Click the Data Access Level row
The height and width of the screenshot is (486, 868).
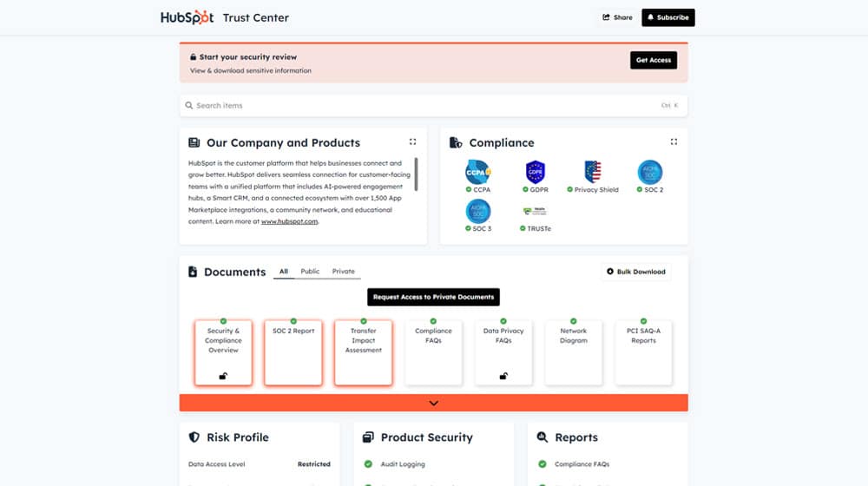[x=259, y=464]
